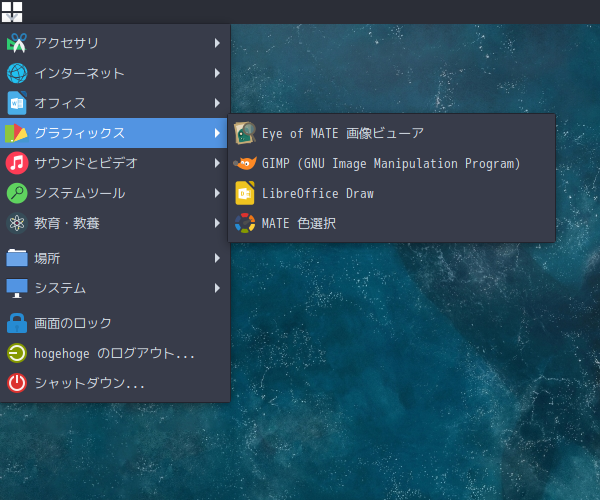This screenshot has height=500, width=600.
Task: Expand the インターネット submenu arrow
Action: [217, 73]
